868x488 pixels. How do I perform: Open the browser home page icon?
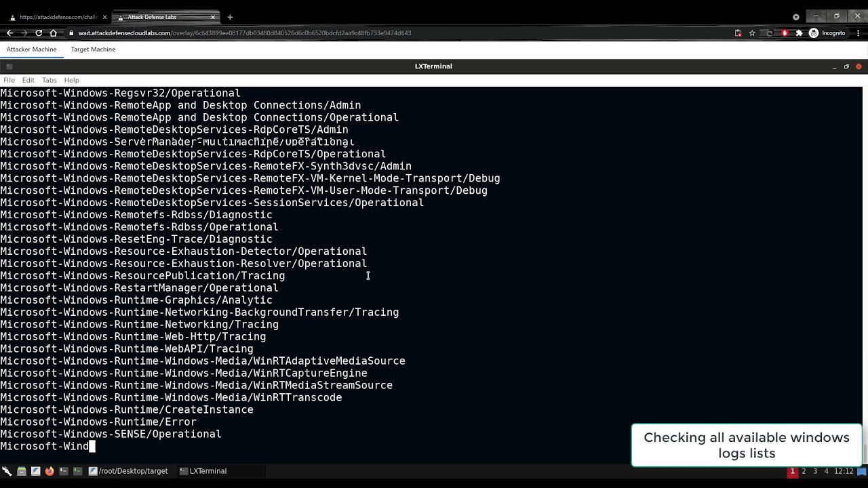[x=54, y=33]
